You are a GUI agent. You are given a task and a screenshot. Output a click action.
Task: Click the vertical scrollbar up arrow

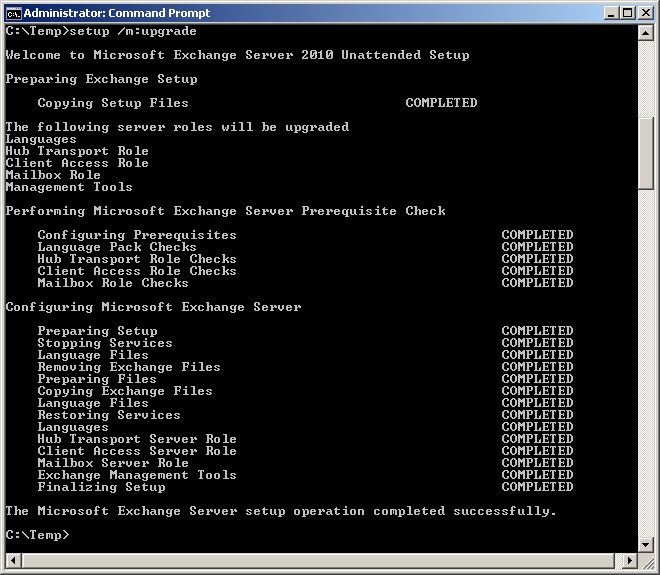pos(646,33)
